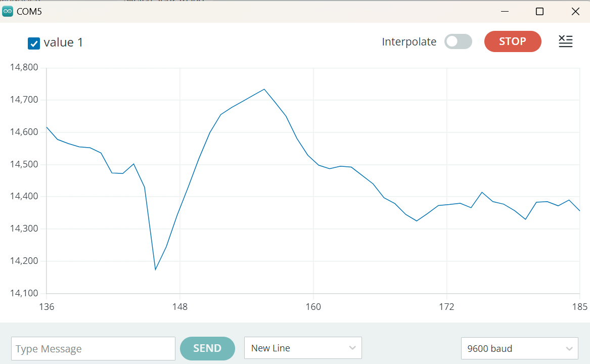Close the COM5 serial plotter window
This screenshot has height=364, width=590.
[575, 11]
